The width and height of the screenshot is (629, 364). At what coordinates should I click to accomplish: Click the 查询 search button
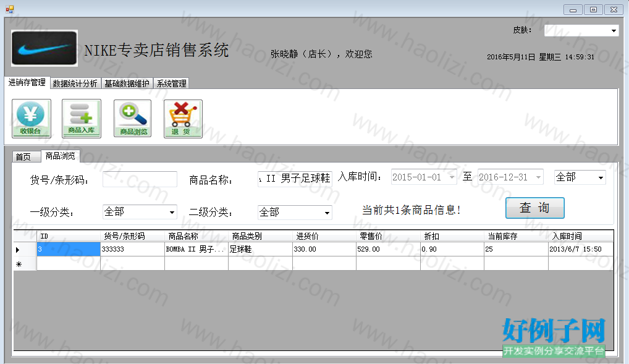click(534, 208)
